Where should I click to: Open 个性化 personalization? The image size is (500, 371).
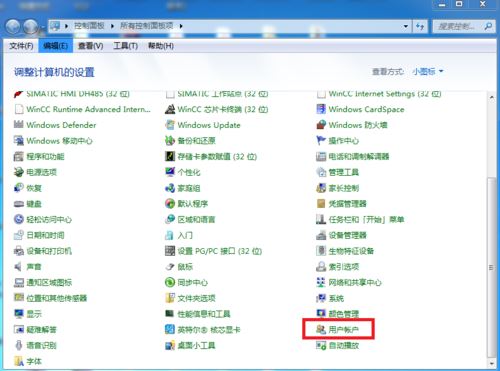point(183,172)
